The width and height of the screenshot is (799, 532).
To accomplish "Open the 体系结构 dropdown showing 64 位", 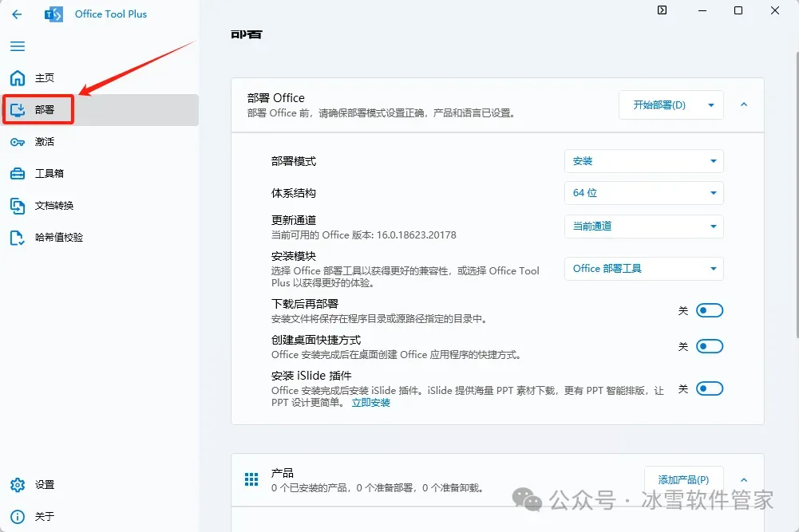I will [643, 193].
